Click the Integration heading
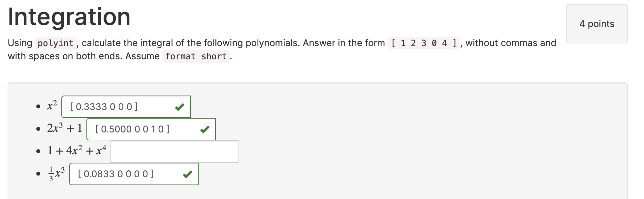Viewport: 644px width, 199px height. [69, 16]
